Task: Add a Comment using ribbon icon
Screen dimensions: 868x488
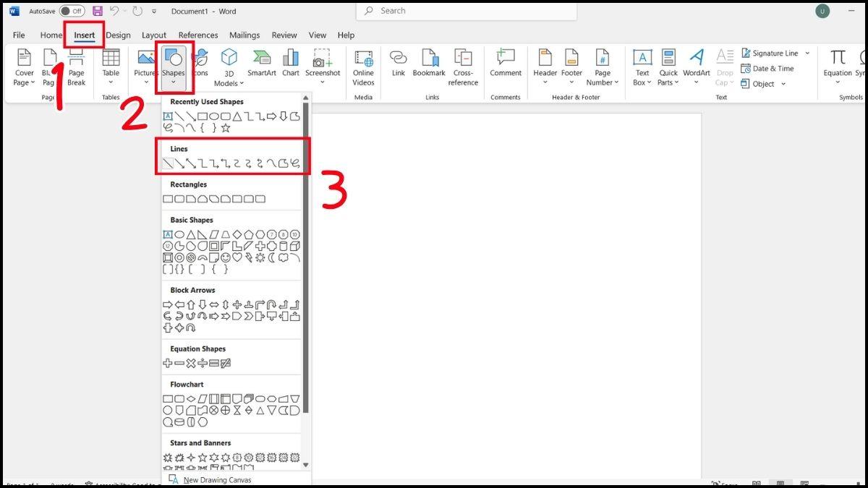Action: (506, 64)
